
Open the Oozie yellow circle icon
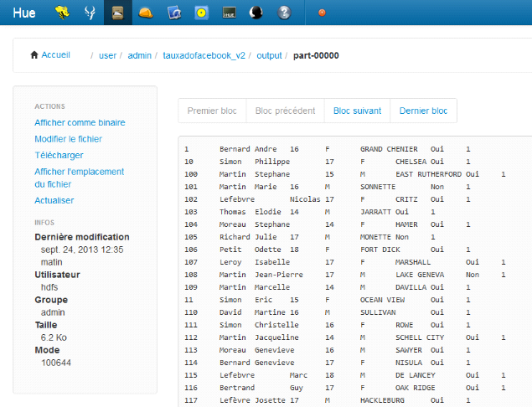tap(201, 13)
